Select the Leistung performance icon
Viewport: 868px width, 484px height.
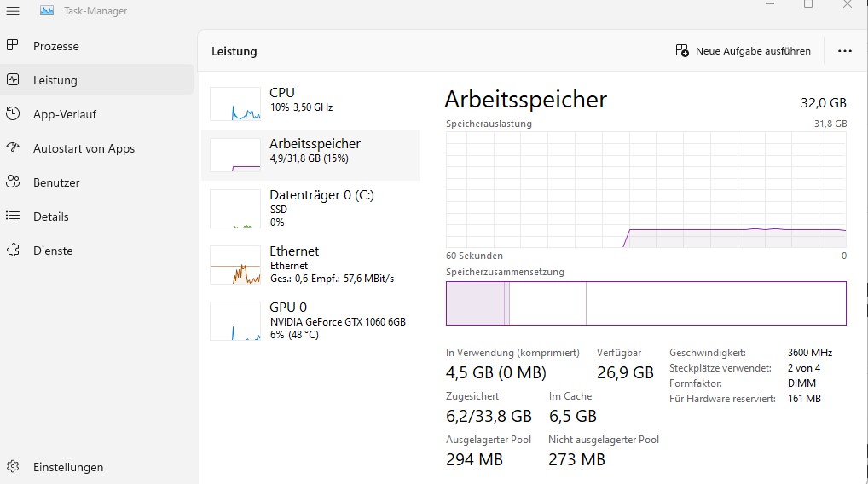click(x=13, y=80)
